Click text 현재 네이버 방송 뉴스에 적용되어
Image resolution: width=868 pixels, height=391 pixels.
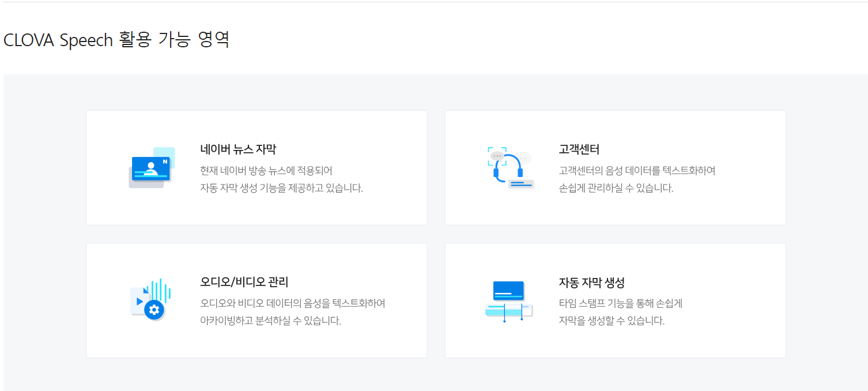coord(266,171)
